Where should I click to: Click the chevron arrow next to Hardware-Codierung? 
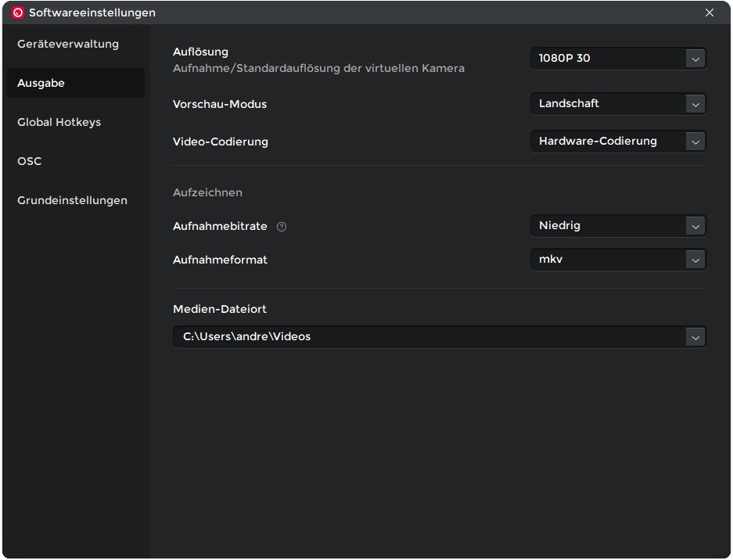(x=695, y=142)
